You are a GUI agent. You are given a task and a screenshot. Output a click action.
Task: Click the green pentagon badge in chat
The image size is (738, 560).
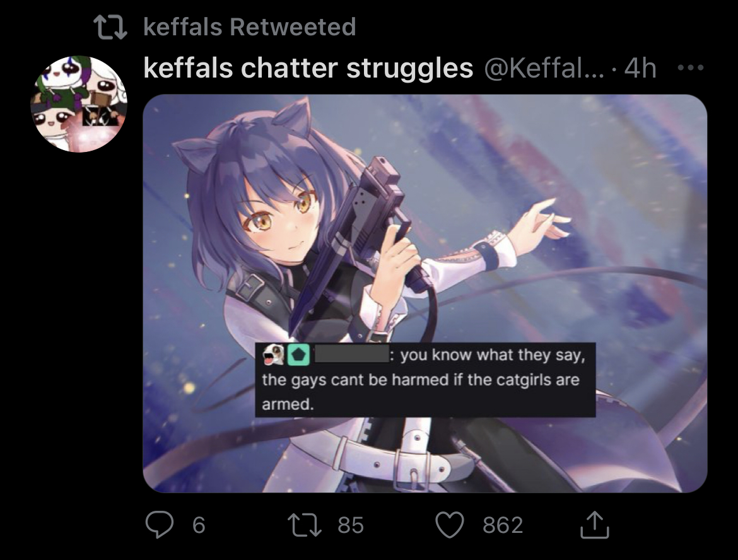click(298, 355)
